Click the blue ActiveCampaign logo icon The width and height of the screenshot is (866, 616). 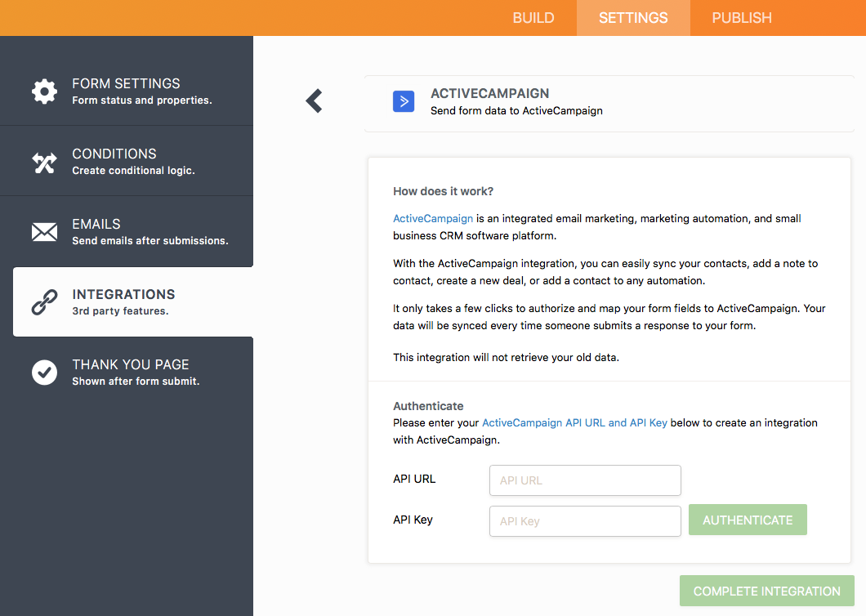point(404,101)
